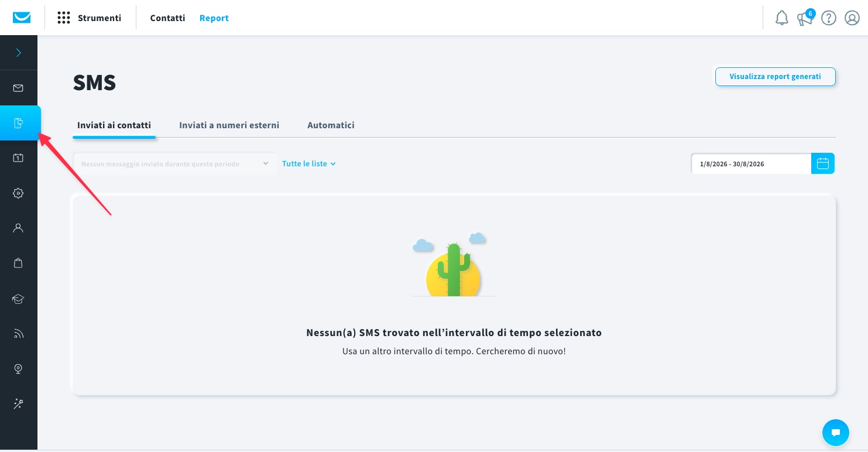The image size is (868, 452).
Task: Switch to the Automatici tab
Action: [x=331, y=125]
